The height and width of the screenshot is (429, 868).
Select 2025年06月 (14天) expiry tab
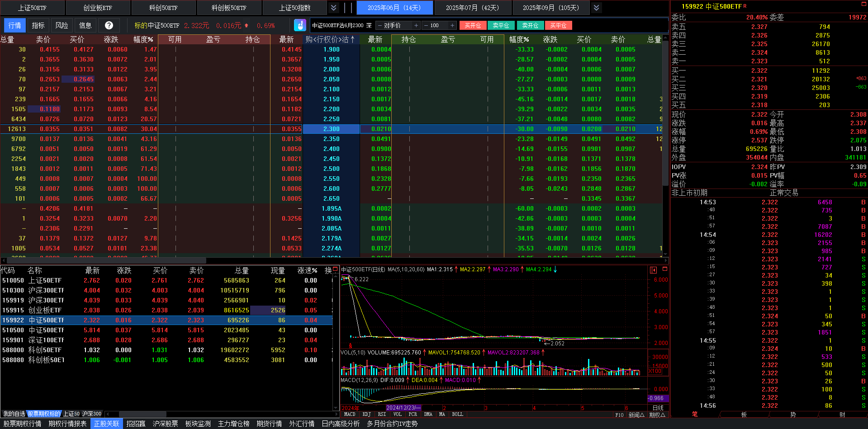(394, 8)
